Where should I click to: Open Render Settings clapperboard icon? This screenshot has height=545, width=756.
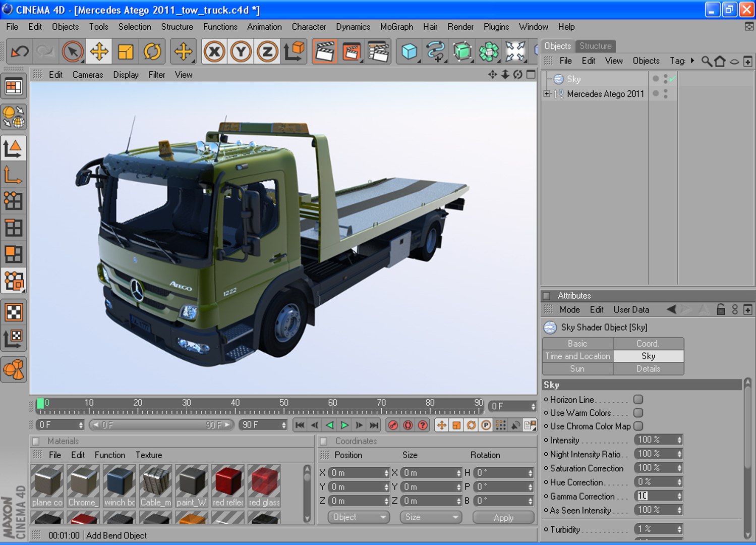click(378, 51)
